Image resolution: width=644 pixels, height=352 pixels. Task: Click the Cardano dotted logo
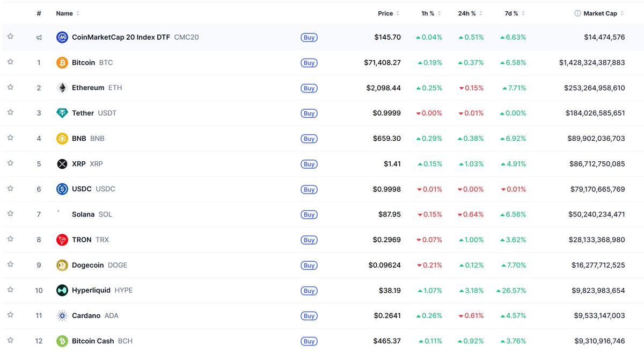[x=62, y=315]
